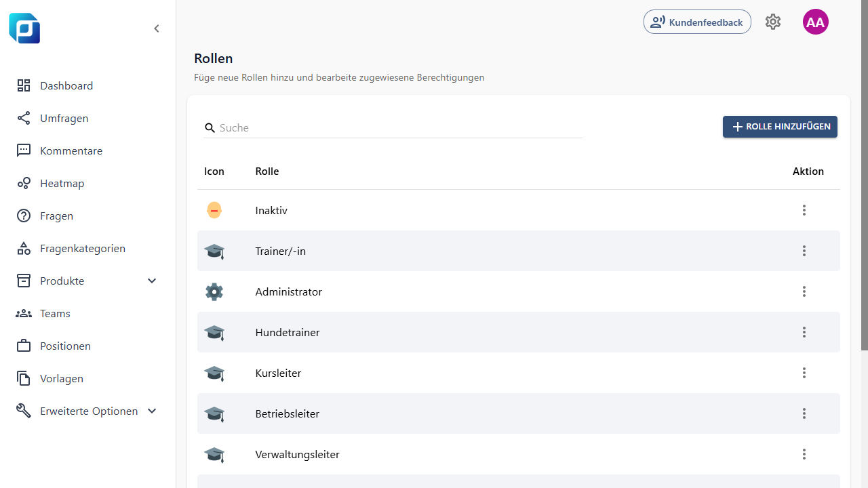Open action menu for Kursleiter role
This screenshot has width=868, height=488.
(804, 373)
